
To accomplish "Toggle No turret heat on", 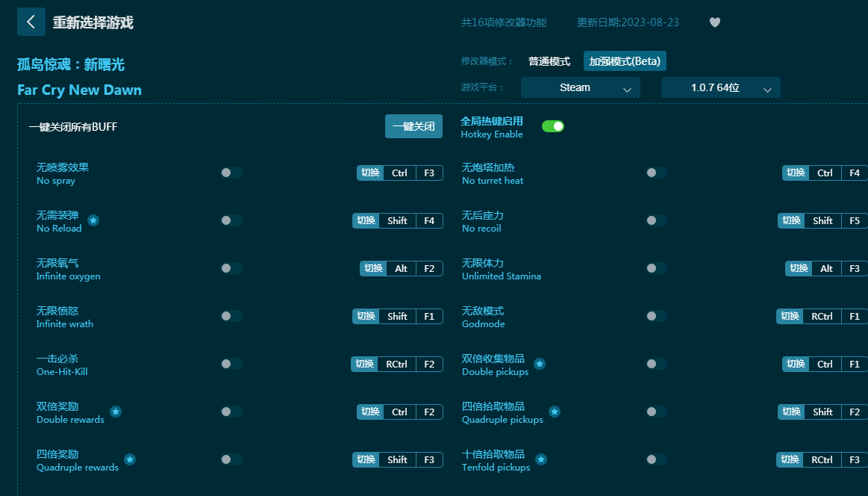I will click(x=657, y=173).
